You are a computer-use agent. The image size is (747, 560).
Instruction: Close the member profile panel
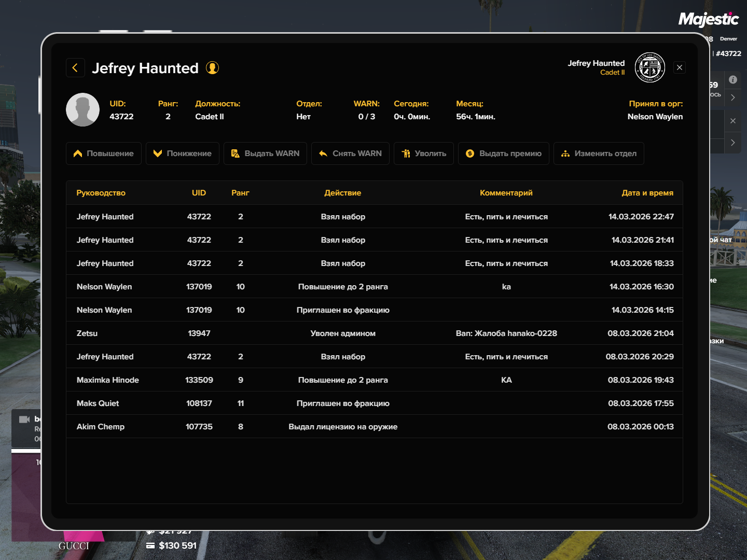679,67
